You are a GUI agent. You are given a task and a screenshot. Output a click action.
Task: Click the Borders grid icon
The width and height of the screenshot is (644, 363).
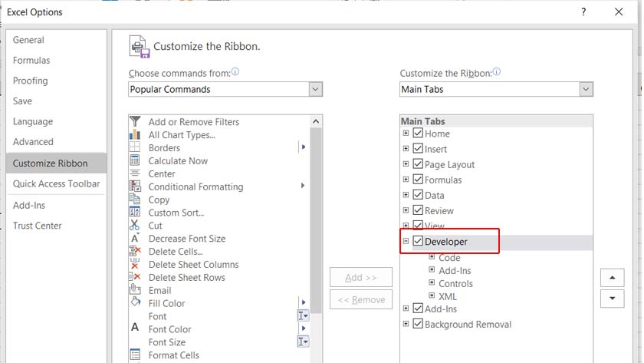point(135,147)
